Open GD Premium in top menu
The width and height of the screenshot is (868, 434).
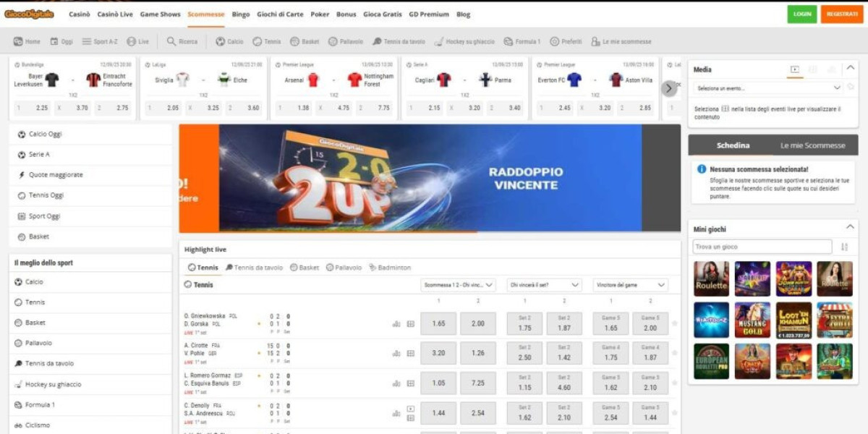pos(429,14)
